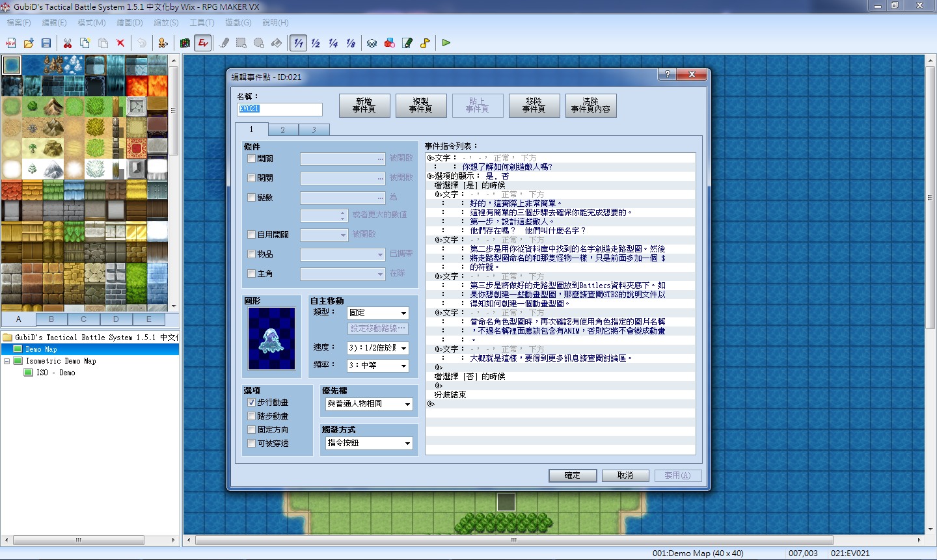Tick the 主角 condition checkbox
937x560 pixels.
[x=251, y=274]
